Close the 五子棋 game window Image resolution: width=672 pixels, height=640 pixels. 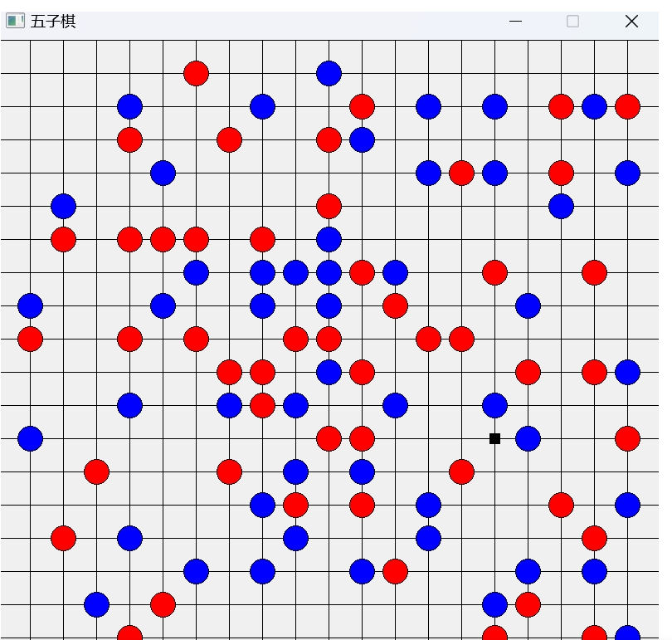tap(631, 22)
